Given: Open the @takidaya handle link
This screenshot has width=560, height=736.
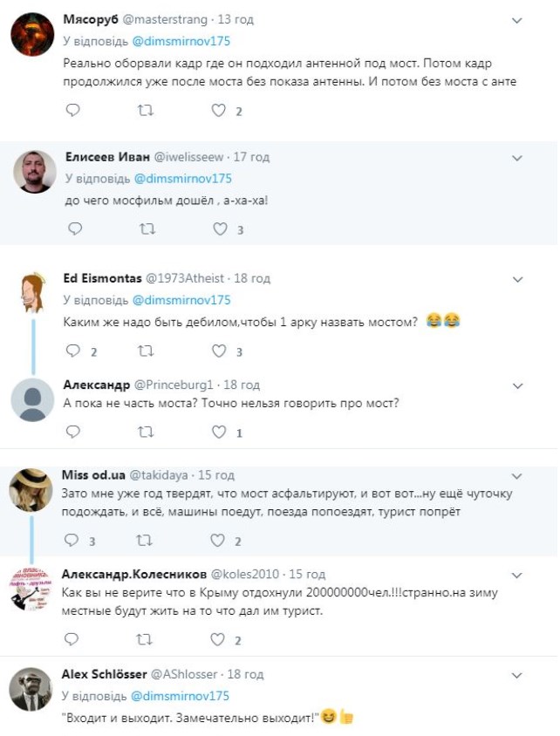Looking at the screenshot, I should pyautogui.click(x=158, y=475).
